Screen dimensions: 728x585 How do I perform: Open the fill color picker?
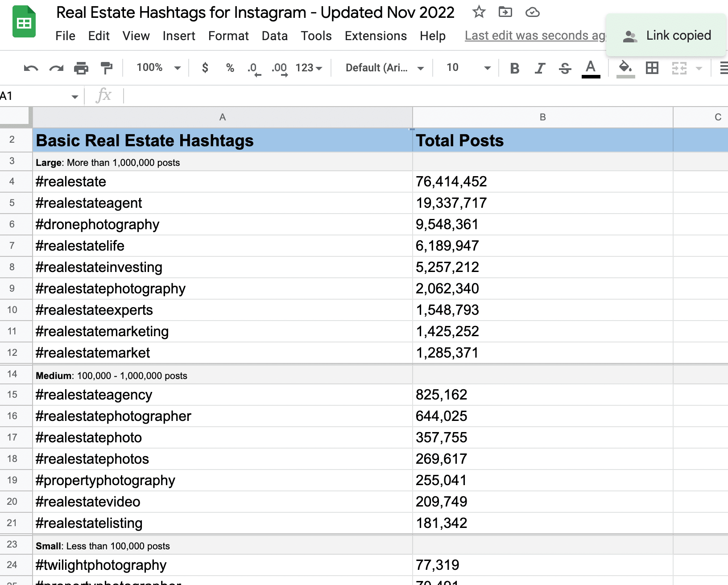(625, 68)
